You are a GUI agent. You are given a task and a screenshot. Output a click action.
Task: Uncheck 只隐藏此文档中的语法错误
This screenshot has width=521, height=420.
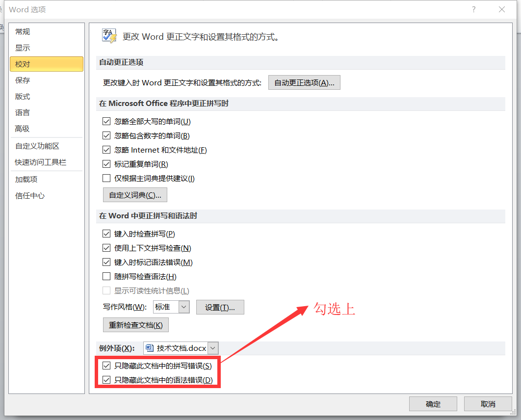point(106,380)
